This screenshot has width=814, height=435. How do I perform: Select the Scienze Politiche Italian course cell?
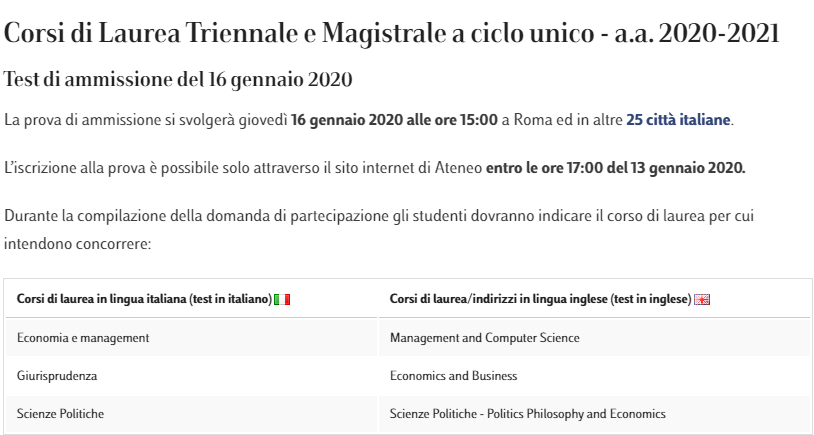[191, 414]
